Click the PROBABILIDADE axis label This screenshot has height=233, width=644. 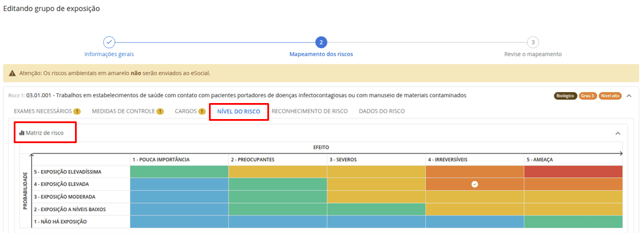[25, 191]
